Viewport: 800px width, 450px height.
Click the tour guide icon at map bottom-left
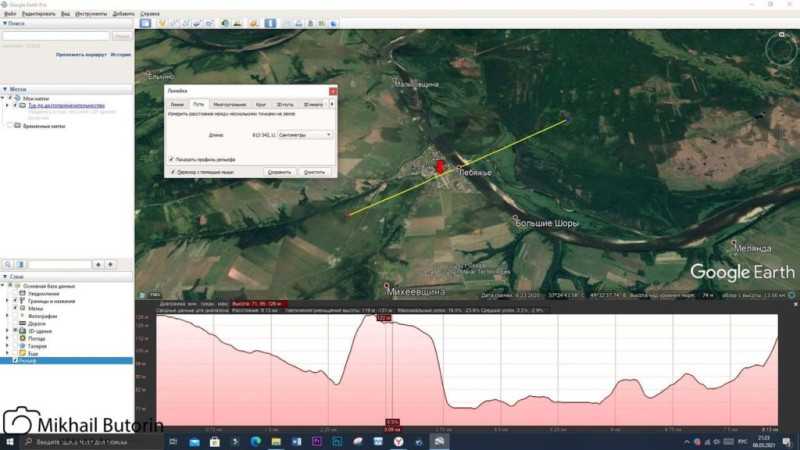point(143,294)
